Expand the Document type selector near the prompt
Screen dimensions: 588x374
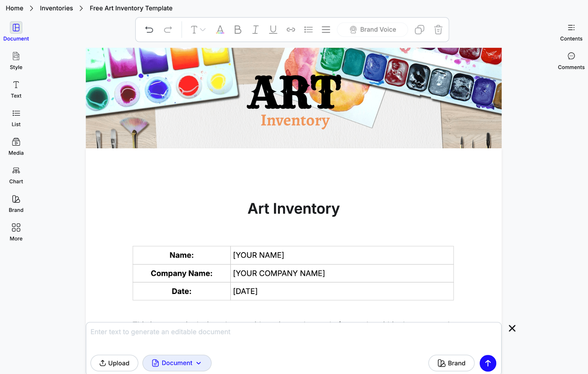pos(177,363)
